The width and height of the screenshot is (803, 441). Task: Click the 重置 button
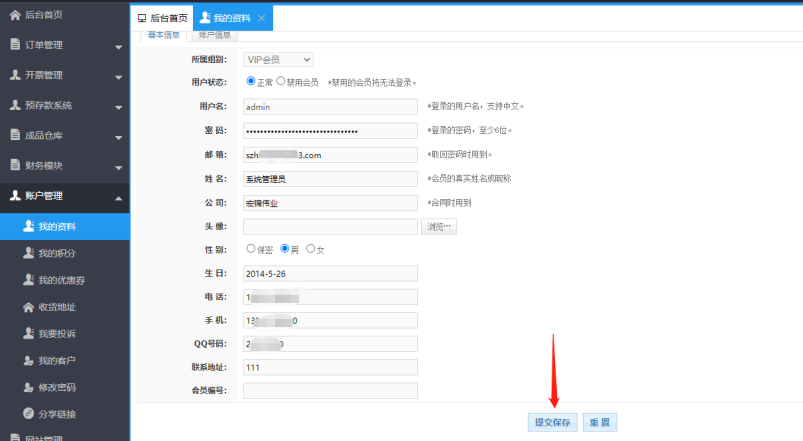[600, 423]
